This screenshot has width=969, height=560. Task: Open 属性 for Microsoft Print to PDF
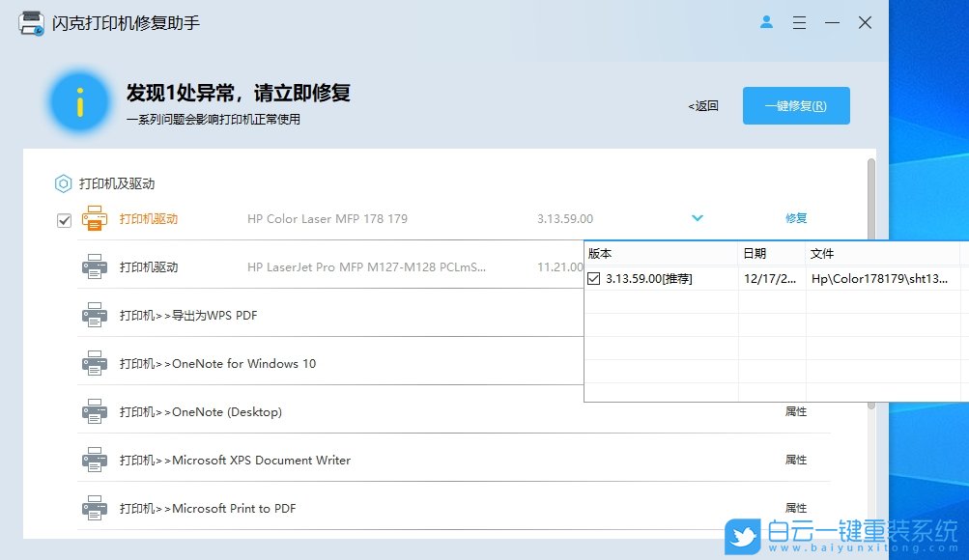click(x=796, y=508)
